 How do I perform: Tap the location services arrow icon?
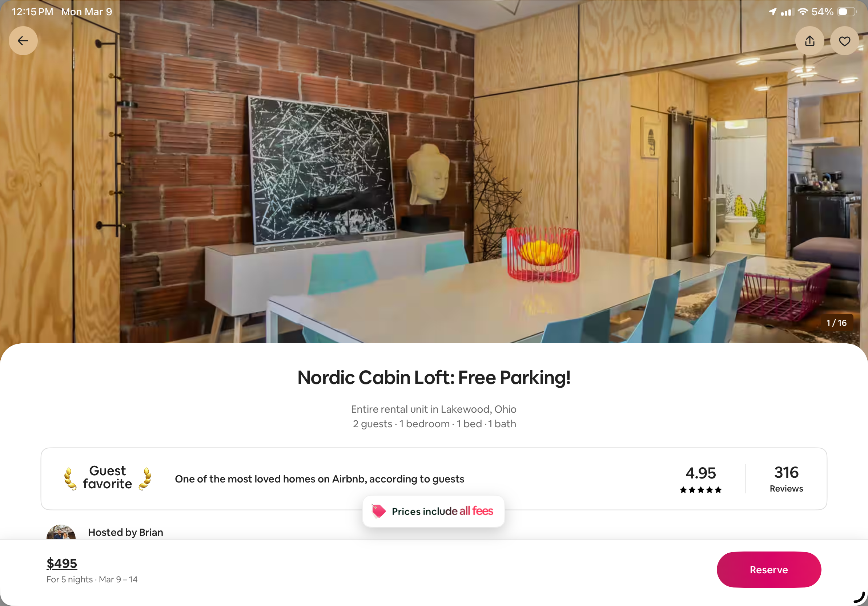point(773,12)
